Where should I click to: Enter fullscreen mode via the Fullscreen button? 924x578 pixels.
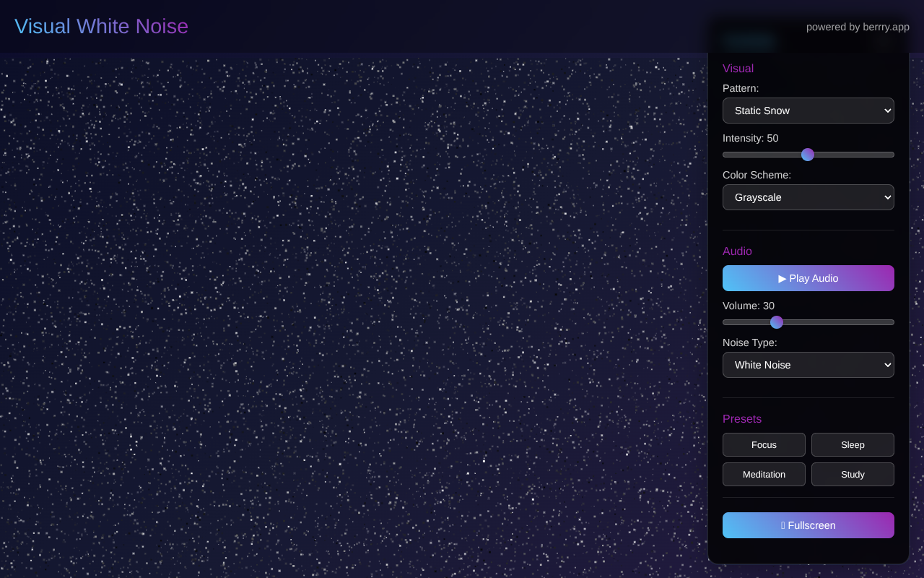[x=808, y=525]
